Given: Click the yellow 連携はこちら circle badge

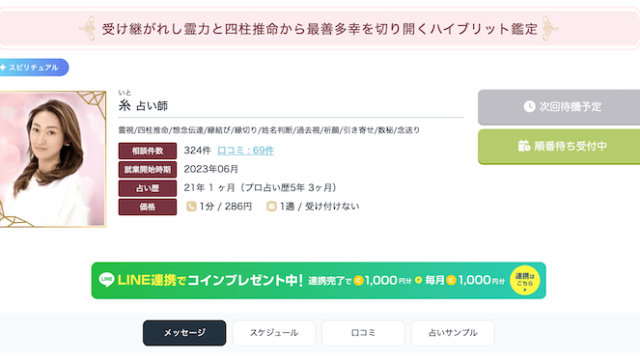Looking at the screenshot, I should point(524,280).
